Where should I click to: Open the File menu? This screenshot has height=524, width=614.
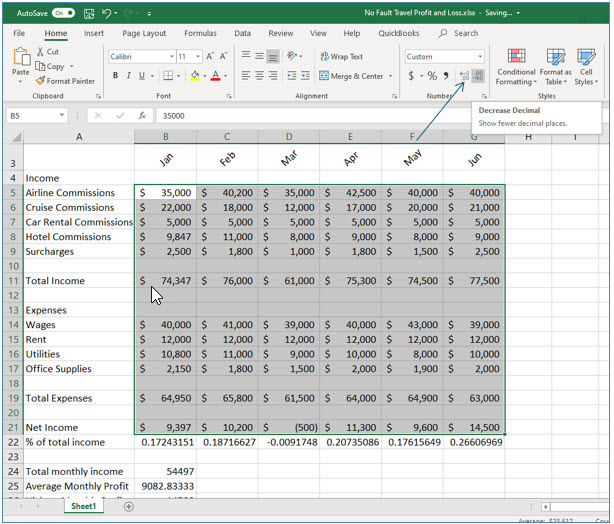click(19, 34)
